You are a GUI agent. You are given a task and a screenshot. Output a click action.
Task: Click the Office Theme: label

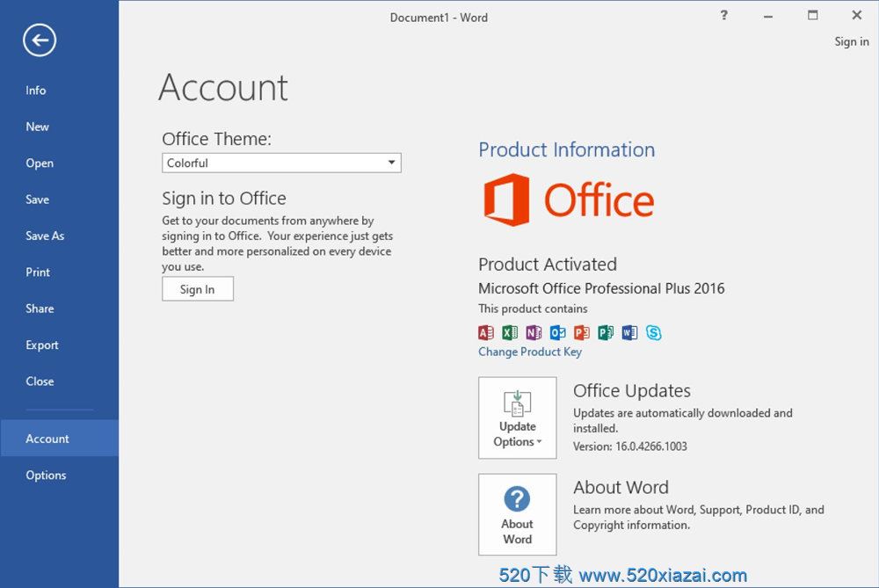click(x=217, y=139)
